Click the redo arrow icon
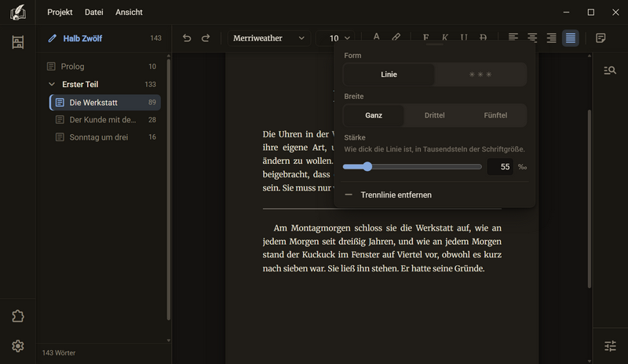The height and width of the screenshot is (364, 628). point(206,38)
